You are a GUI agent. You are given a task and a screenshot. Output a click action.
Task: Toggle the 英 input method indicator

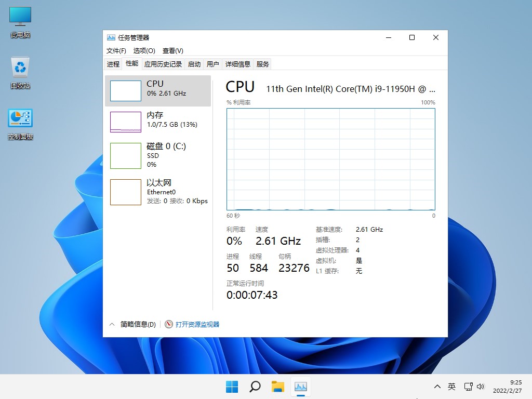click(x=452, y=387)
